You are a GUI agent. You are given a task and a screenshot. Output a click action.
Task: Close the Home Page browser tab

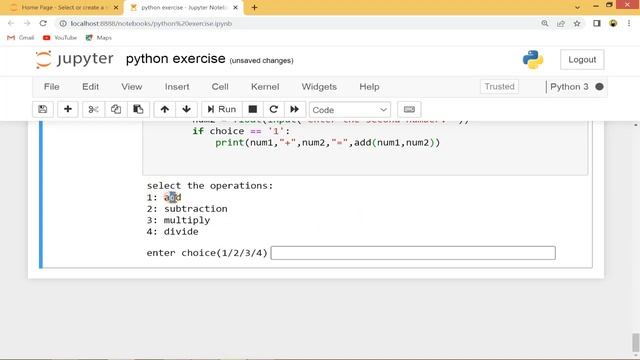(x=116, y=7)
